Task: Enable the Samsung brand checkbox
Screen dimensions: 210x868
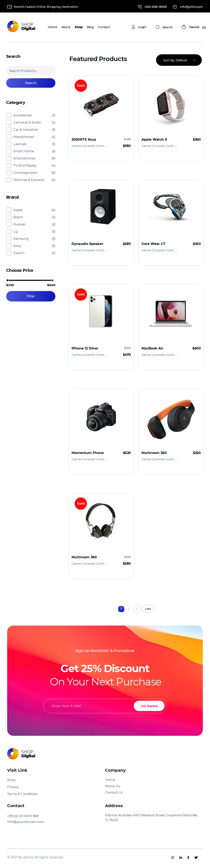Action: pos(9,239)
